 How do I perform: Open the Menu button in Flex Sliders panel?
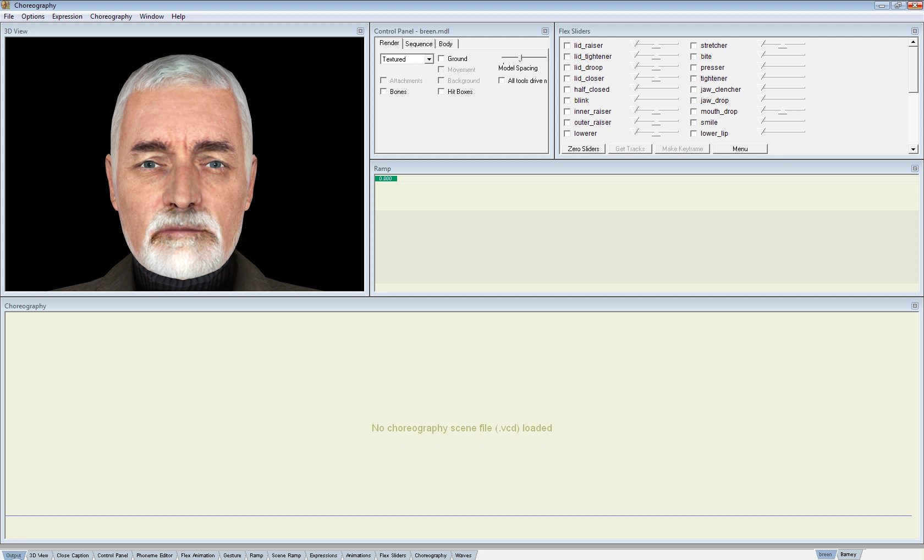pyautogui.click(x=739, y=148)
